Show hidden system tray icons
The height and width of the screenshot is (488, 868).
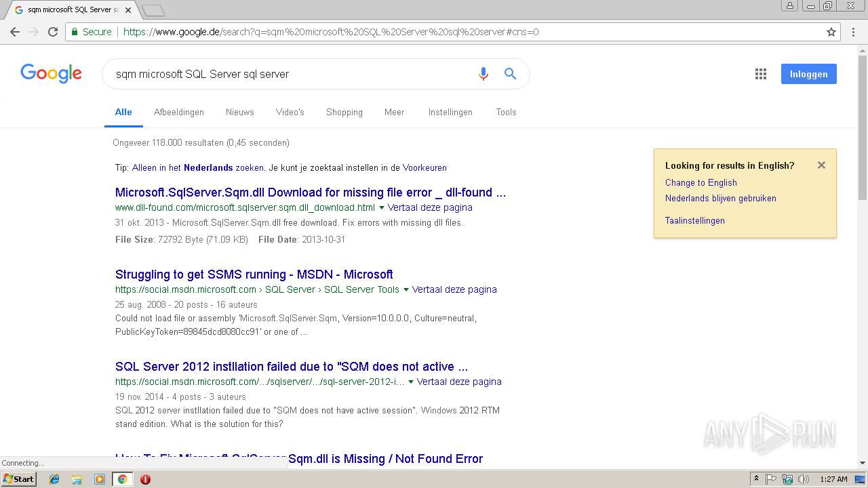[756, 479]
